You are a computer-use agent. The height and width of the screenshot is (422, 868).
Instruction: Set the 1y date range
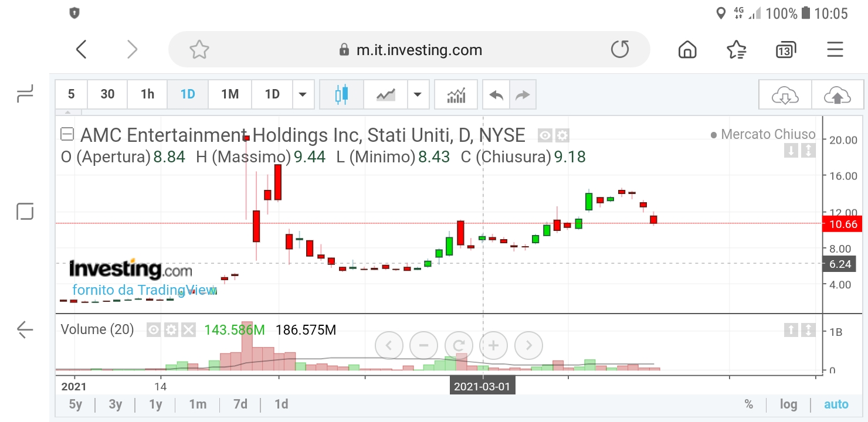(x=155, y=404)
